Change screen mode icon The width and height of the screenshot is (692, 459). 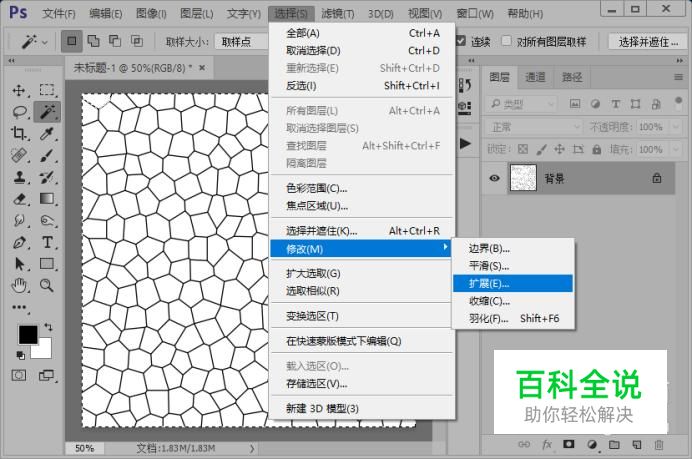[x=46, y=376]
